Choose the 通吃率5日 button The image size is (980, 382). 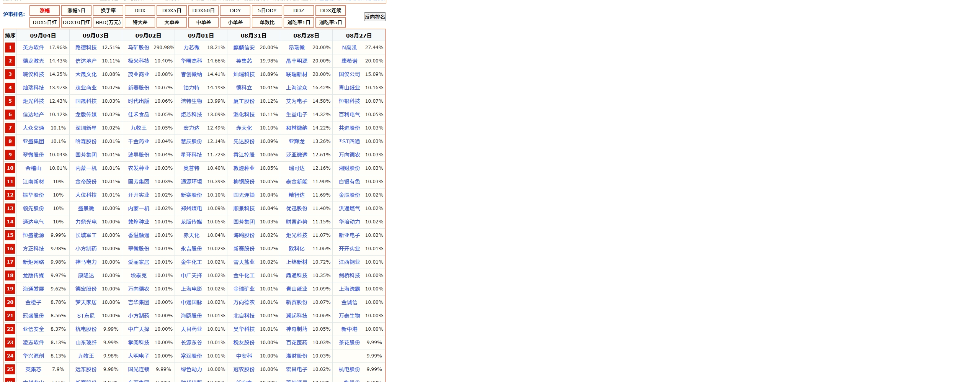point(331,23)
